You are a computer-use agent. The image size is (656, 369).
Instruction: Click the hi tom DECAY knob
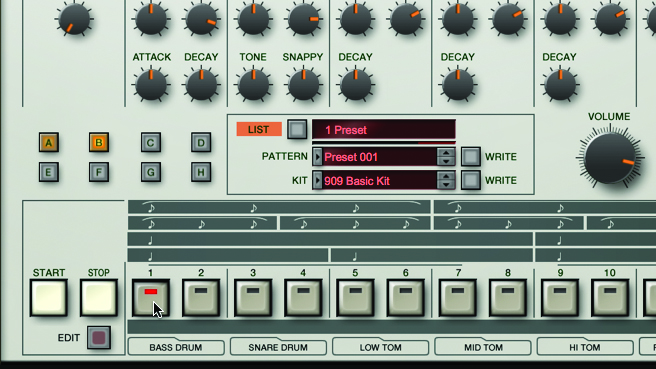(560, 85)
